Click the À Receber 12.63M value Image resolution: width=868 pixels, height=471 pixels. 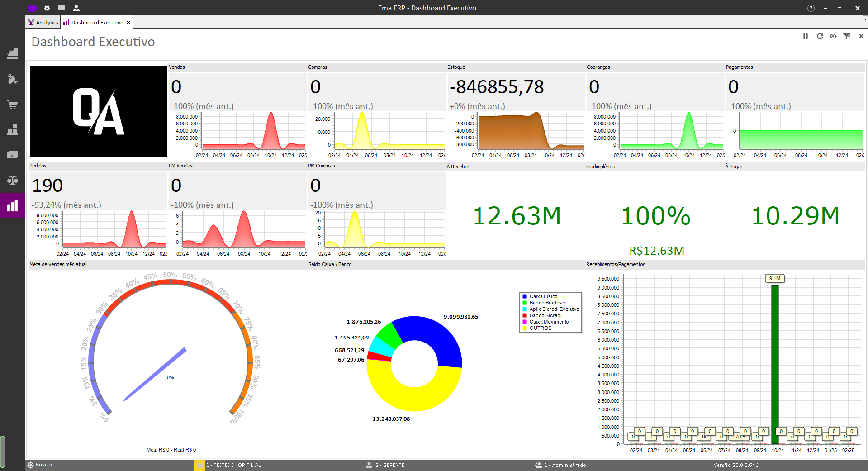(x=517, y=216)
